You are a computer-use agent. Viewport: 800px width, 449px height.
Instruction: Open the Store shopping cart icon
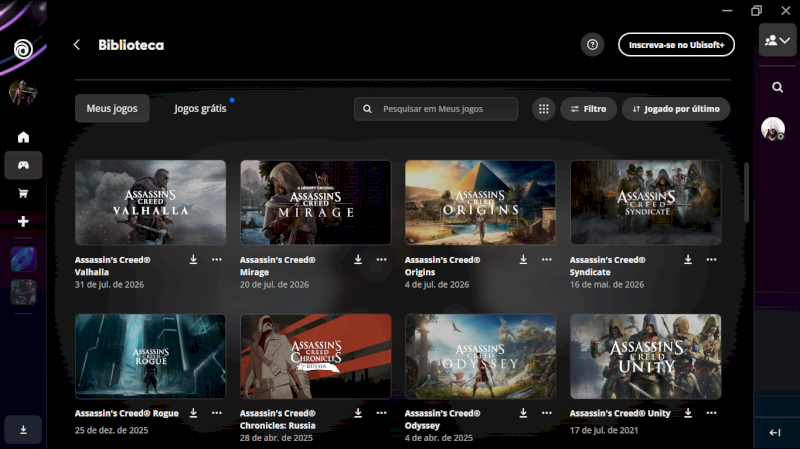coord(23,193)
